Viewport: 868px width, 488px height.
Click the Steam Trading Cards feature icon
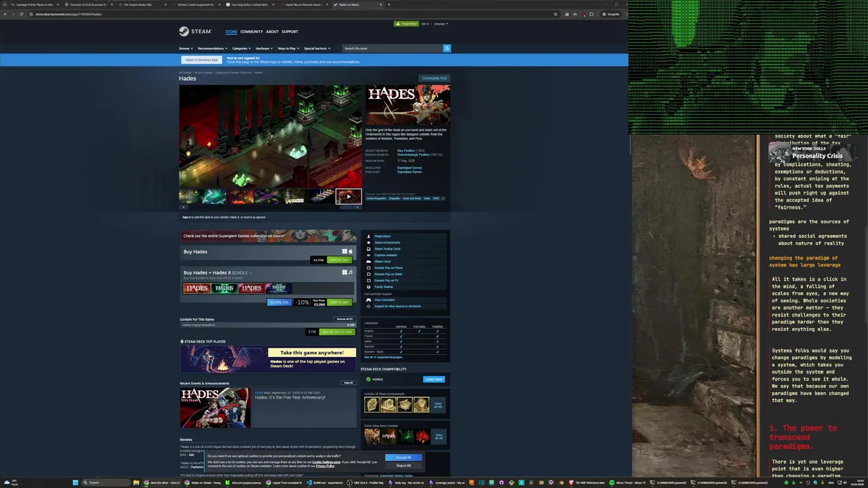(369, 249)
